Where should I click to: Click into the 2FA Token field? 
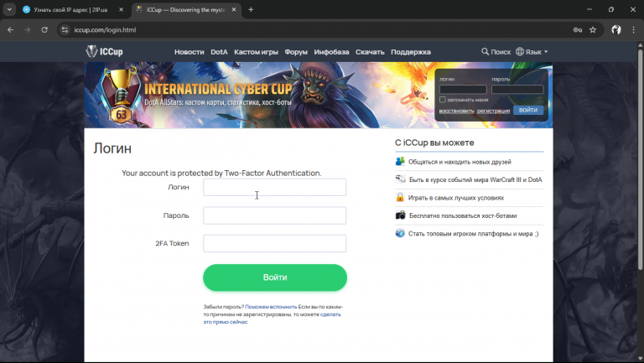(275, 243)
